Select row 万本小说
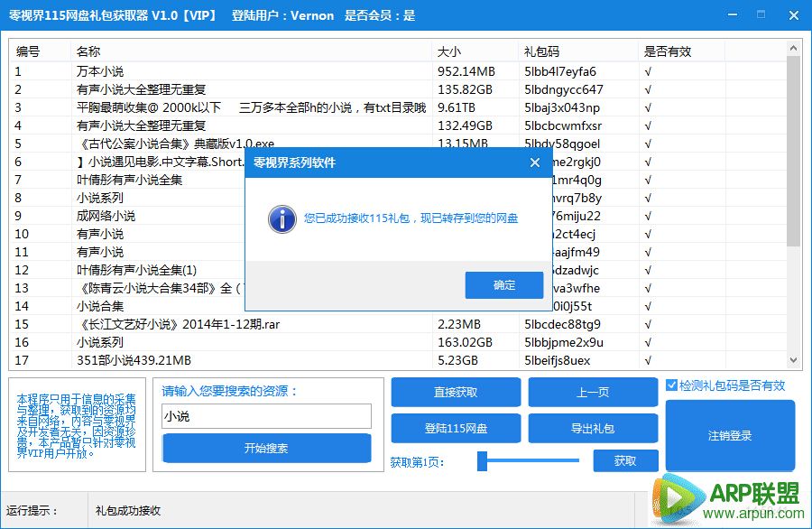The image size is (812, 529). [x=398, y=71]
